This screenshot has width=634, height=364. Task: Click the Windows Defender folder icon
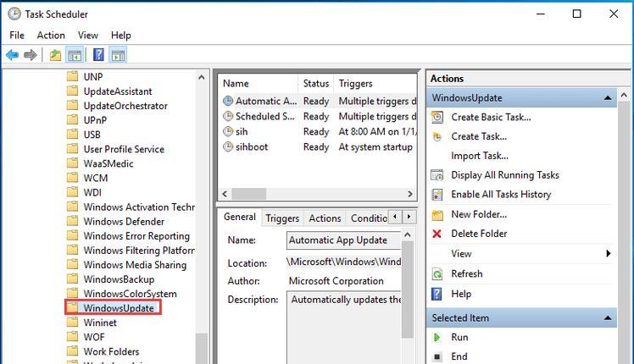[72, 221]
